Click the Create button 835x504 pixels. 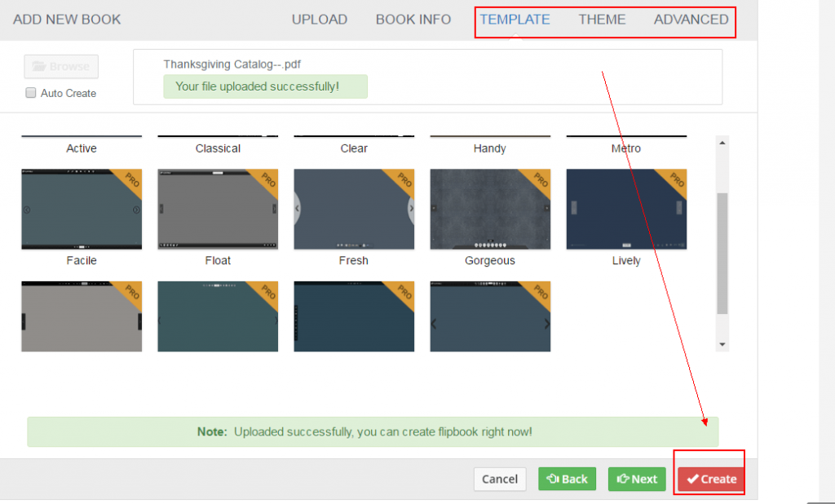click(709, 479)
